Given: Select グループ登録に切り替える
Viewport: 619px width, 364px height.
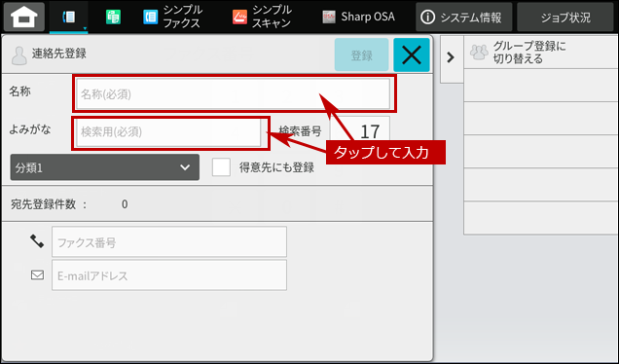Looking at the screenshot, I should coord(541,53).
